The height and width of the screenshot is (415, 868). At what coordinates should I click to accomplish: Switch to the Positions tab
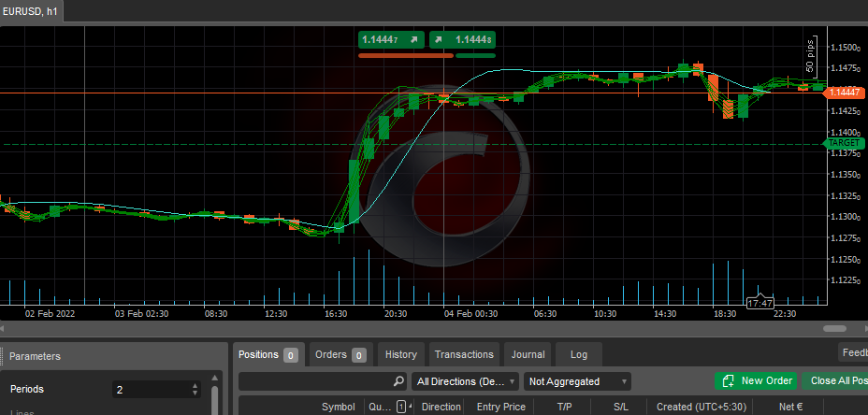(x=268, y=354)
